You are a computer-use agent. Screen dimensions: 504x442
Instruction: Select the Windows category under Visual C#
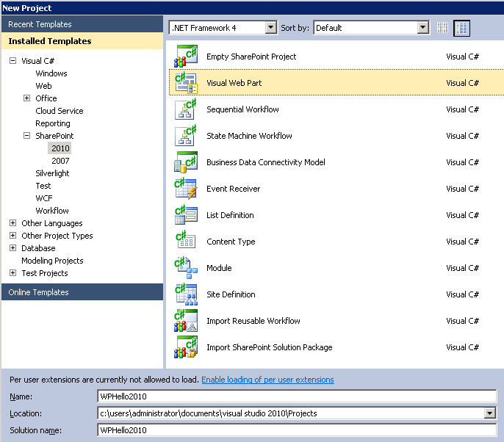[51, 73]
